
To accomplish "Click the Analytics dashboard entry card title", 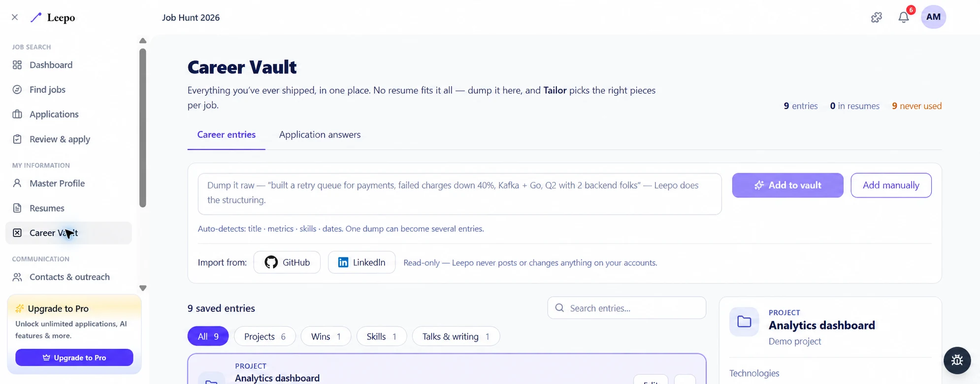I will pyautogui.click(x=277, y=378).
